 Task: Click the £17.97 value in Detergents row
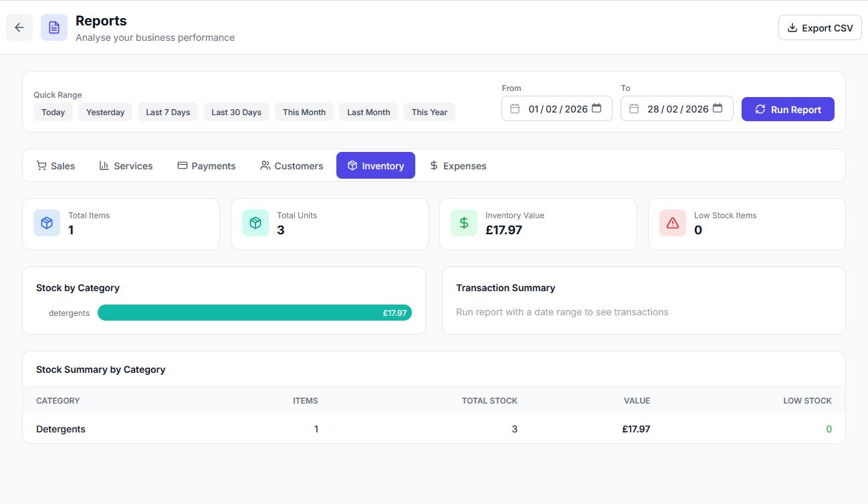click(x=636, y=429)
